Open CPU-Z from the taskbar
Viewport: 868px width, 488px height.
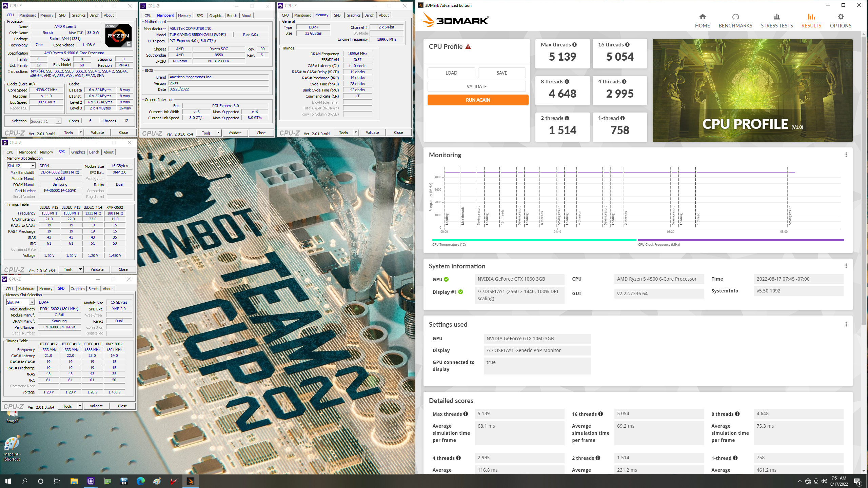click(91, 481)
